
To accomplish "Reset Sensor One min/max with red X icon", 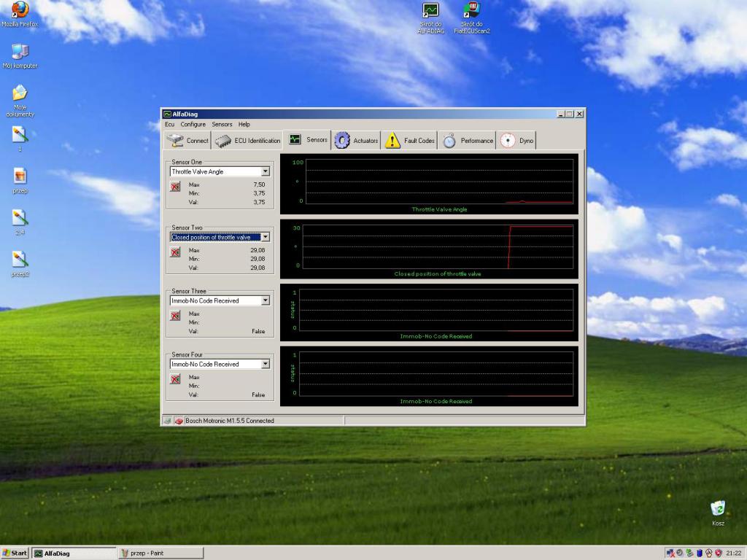I will (175, 187).
